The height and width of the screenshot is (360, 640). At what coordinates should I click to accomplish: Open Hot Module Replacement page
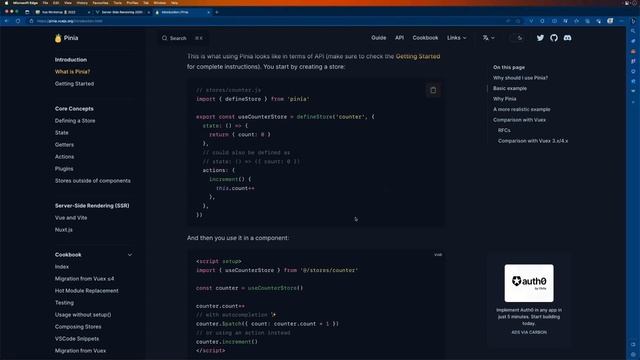(87, 291)
